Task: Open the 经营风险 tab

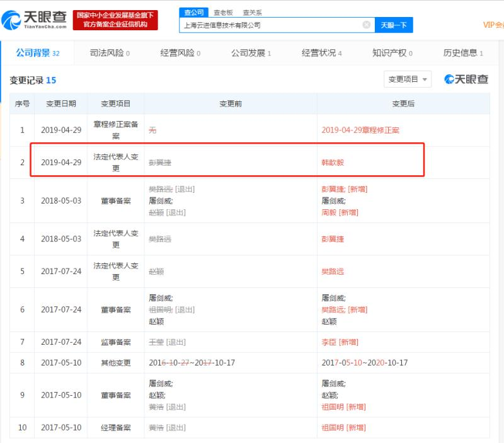Action: pyautogui.click(x=180, y=53)
